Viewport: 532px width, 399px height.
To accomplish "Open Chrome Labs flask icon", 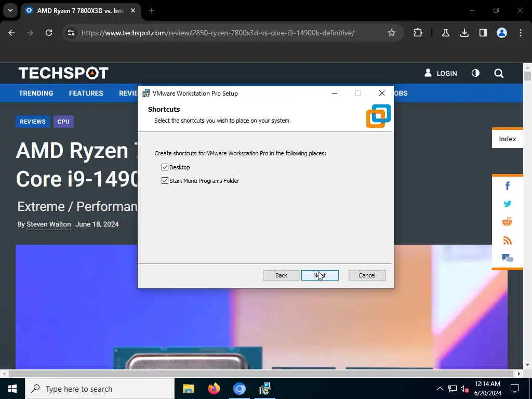I will point(445,33).
